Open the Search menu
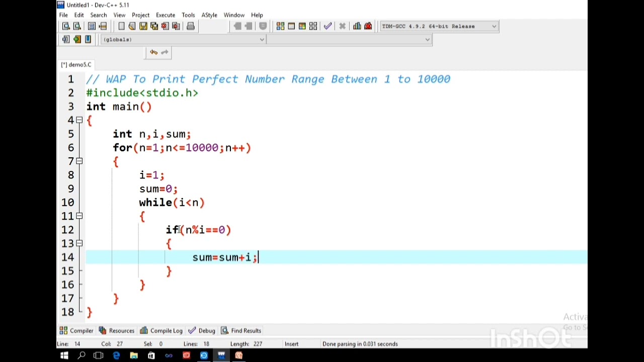This screenshot has width=644, height=362. coord(99,15)
